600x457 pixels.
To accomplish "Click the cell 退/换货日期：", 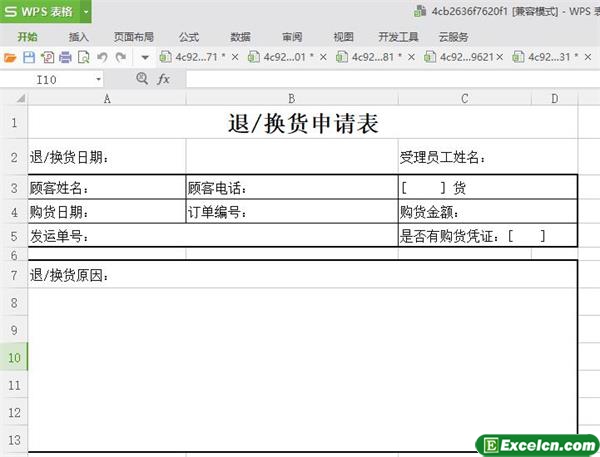I will tap(107, 157).
